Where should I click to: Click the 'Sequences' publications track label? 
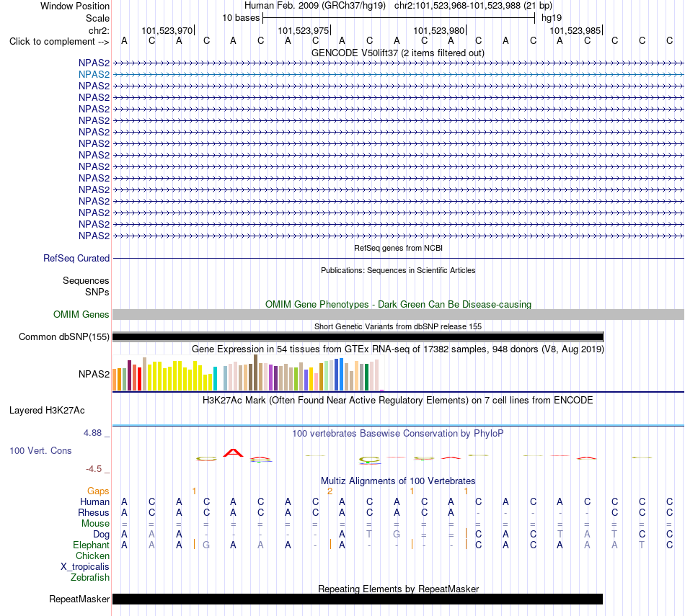(86, 281)
